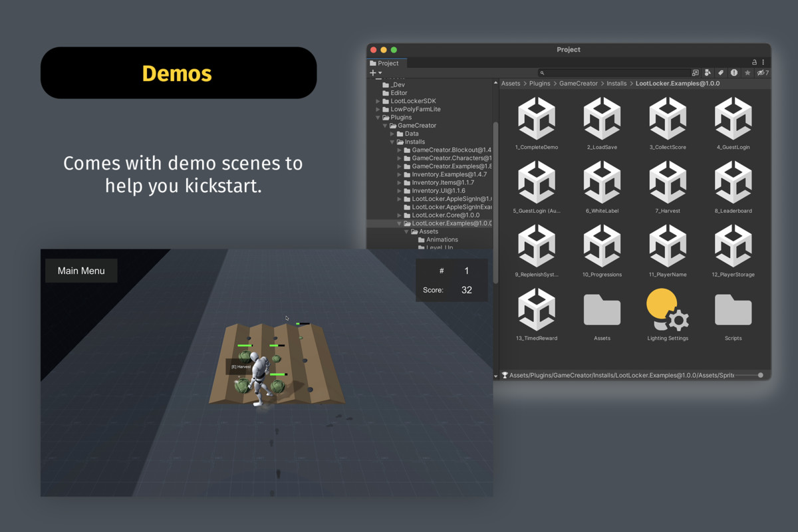Select the GameCreator.Examples folder in tree
This screenshot has width=798, height=532.
click(448, 166)
